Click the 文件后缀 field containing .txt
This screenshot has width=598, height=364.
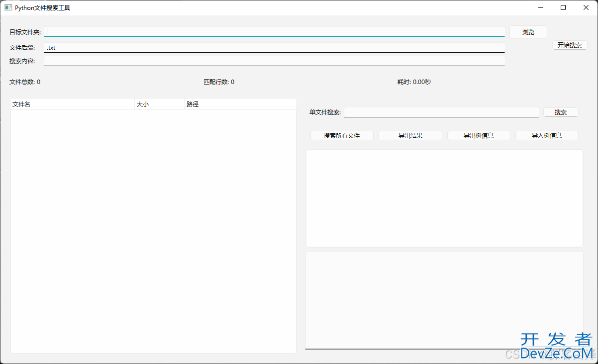(274, 48)
